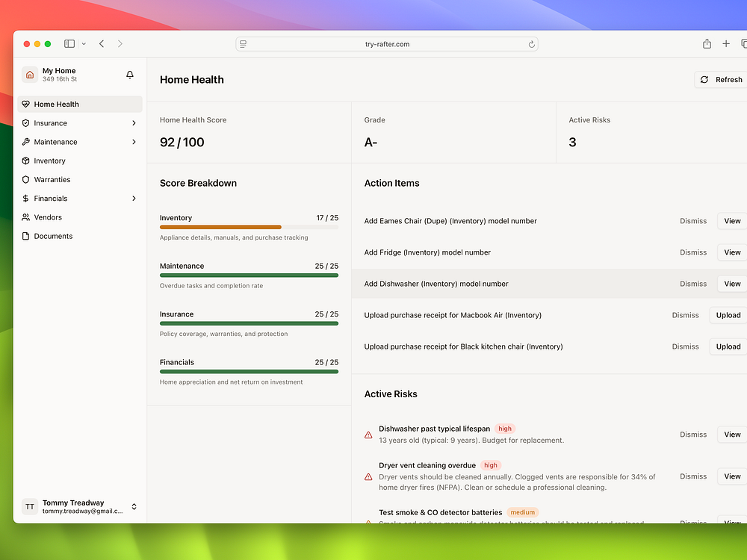Click the medium badge on smoke detector risk
The width and height of the screenshot is (747, 560).
click(x=523, y=512)
